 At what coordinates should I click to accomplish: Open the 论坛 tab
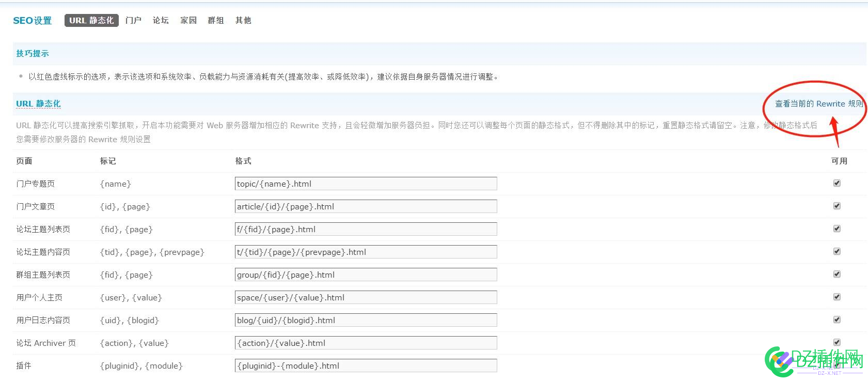point(161,20)
